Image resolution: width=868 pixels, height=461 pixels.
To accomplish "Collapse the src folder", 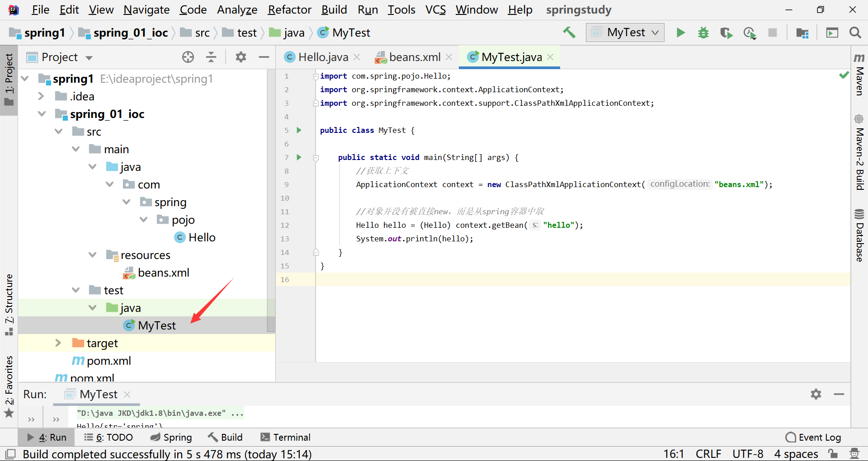I will 59,131.
